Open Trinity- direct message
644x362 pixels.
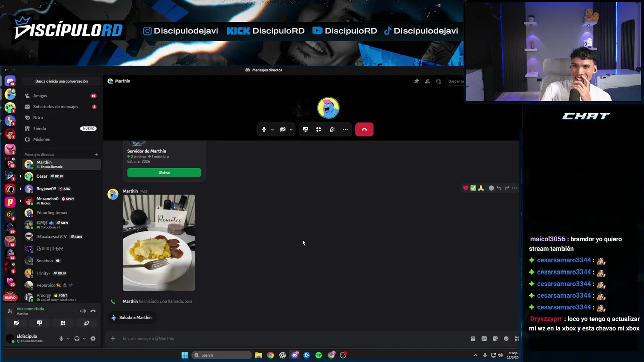point(61,273)
